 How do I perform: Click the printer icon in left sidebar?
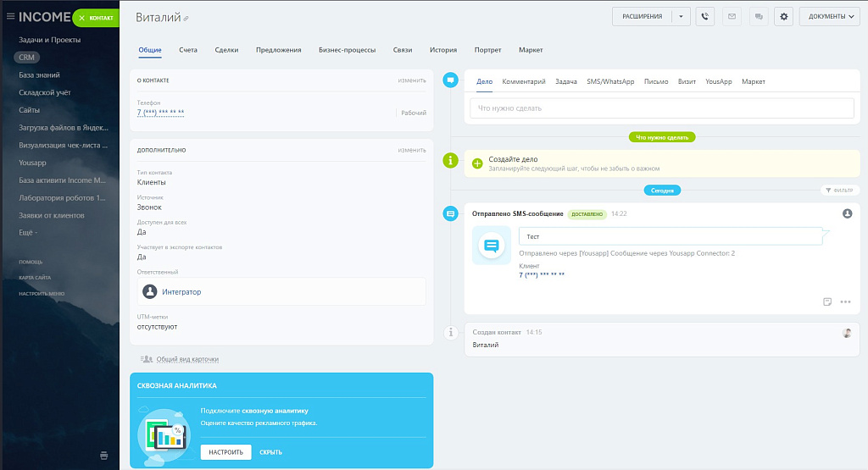104,456
